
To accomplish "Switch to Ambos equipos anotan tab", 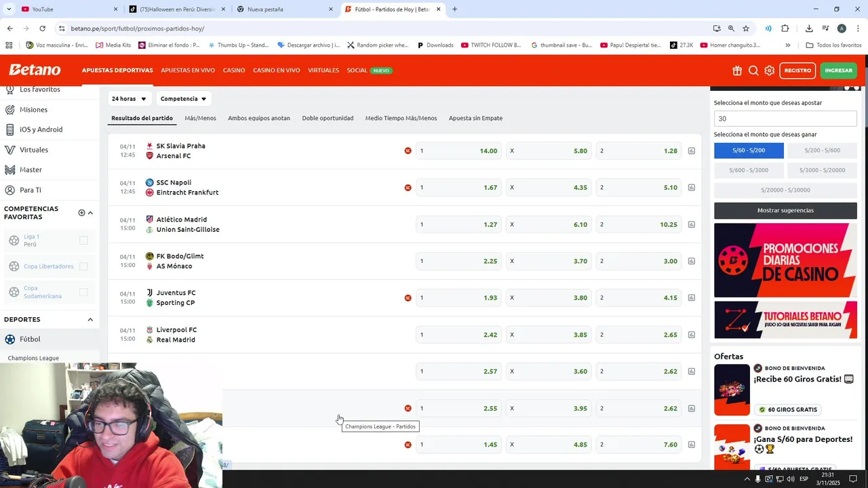I will 259,118.
